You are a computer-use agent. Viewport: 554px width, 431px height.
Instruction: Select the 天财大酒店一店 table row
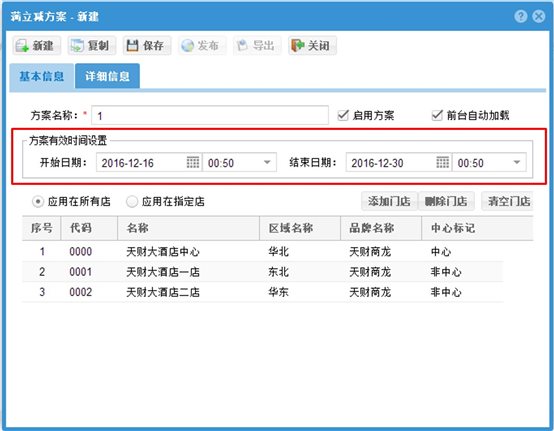[x=263, y=272]
